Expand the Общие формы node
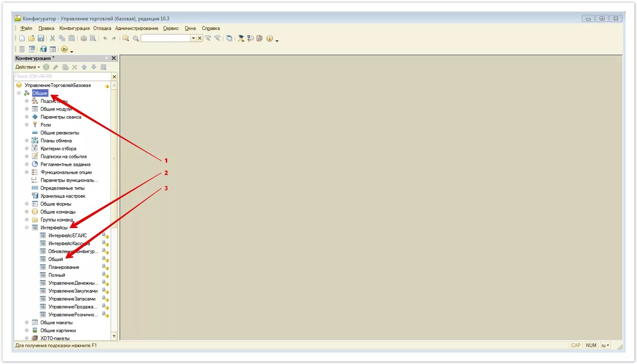Image resolution: width=637 pixels, height=364 pixels. pos(27,204)
